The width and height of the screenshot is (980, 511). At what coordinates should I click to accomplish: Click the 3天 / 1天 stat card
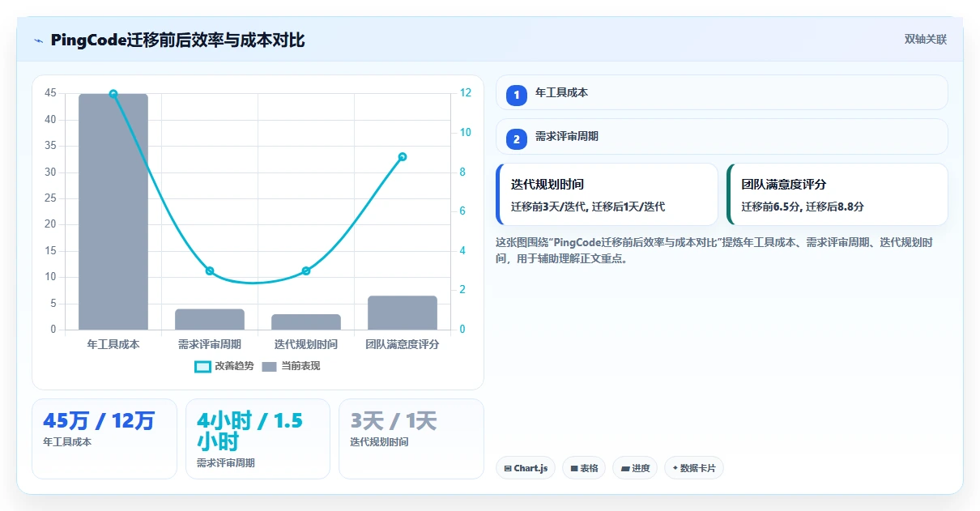[x=411, y=438]
